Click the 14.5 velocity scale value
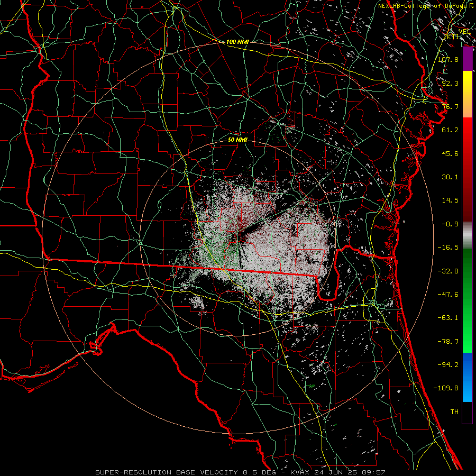 click(x=450, y=200)
